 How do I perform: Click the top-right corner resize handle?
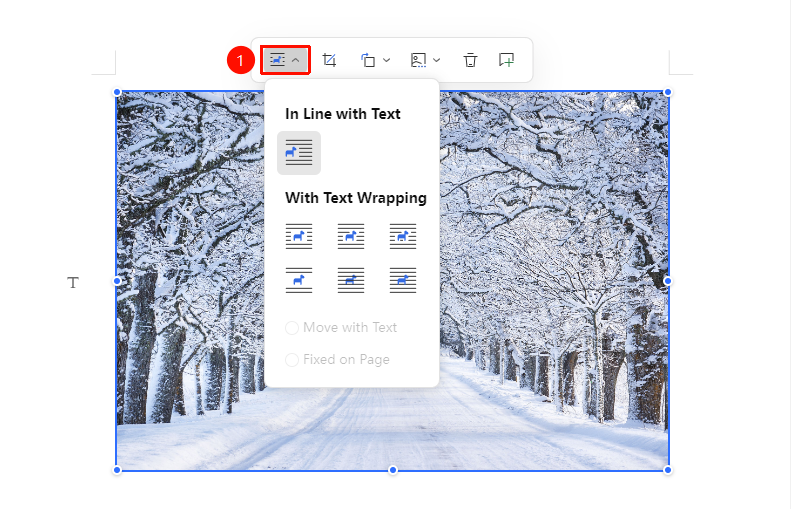pos(668,92)
